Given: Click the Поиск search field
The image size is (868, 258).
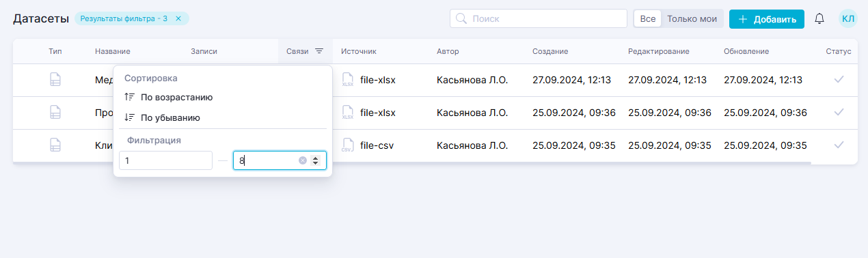Looking at the screenshot, I should pos(539,18).
